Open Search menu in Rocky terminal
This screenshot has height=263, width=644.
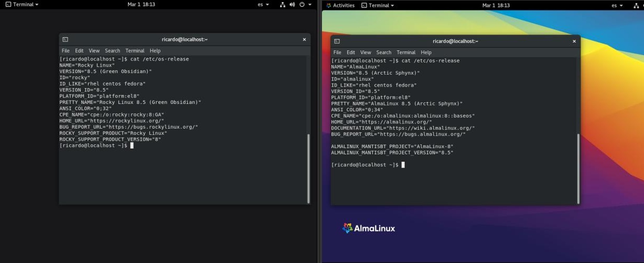point(112,51)
